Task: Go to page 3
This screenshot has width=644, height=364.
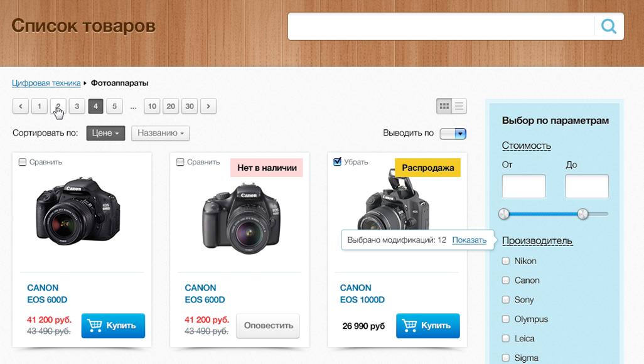Action: [x=77, y=107]
